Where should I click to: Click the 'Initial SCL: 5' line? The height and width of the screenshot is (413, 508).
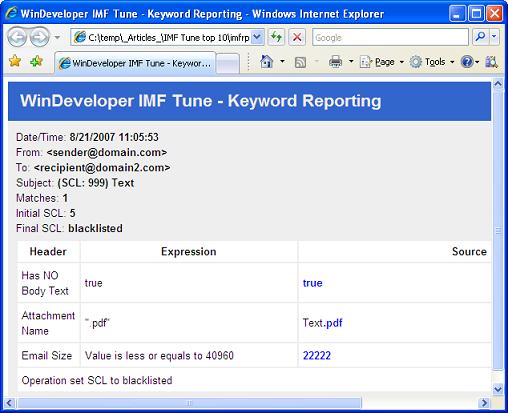(x=46, y=213)
